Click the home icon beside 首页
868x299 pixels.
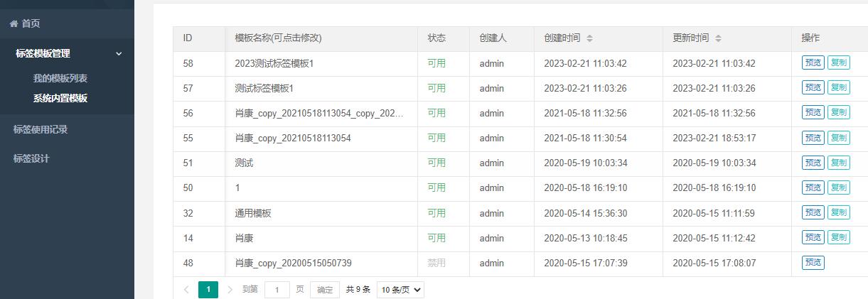(14, 24)
